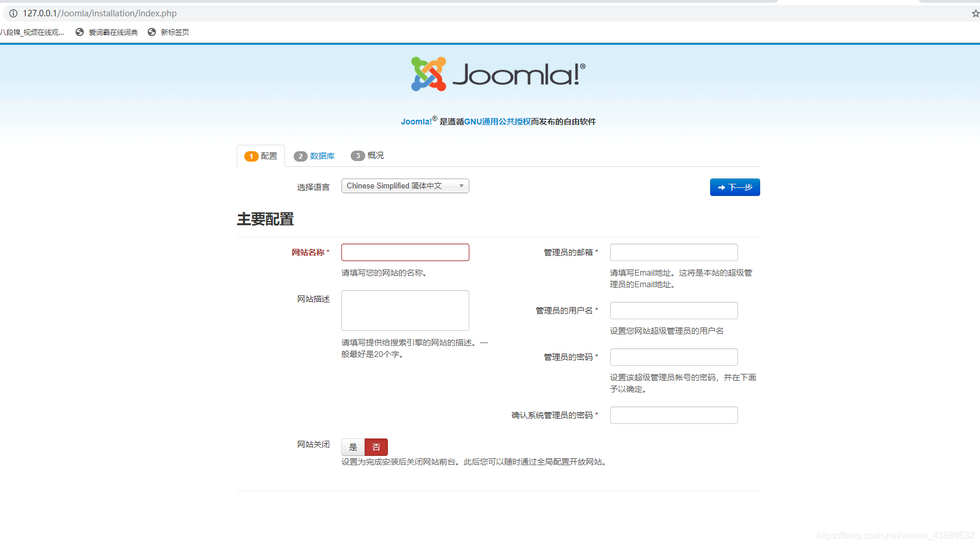Focus the 管理员的密码 input field

tap(674, 357)
